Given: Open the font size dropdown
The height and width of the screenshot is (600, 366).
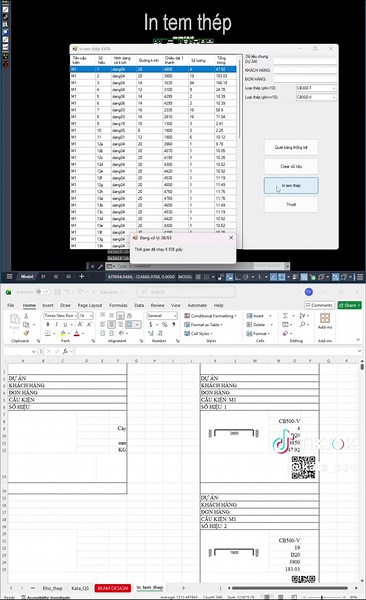Looking at the screenshot, I should click(x=91, y=316).
